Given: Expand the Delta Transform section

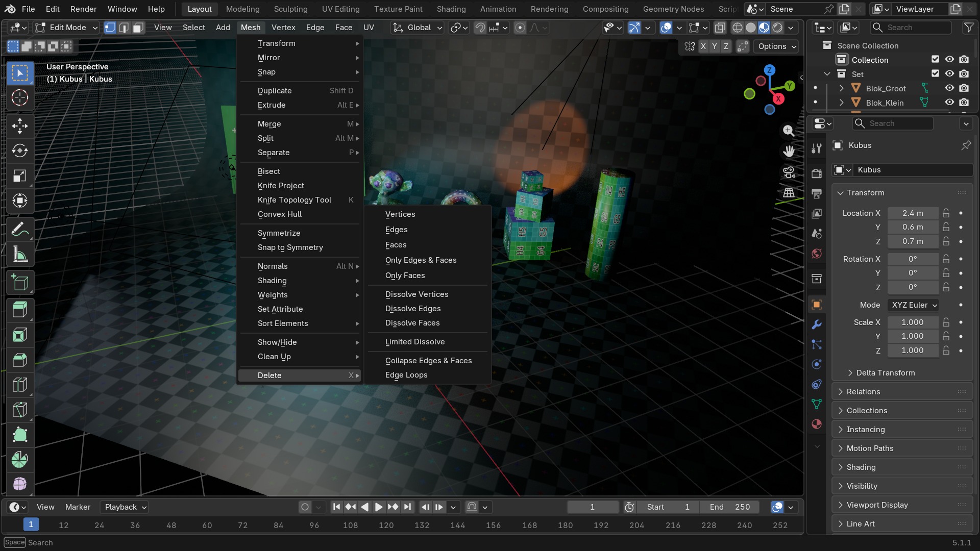Looking at the screenshot, I should pyautogui.click(x=886, y=373).
